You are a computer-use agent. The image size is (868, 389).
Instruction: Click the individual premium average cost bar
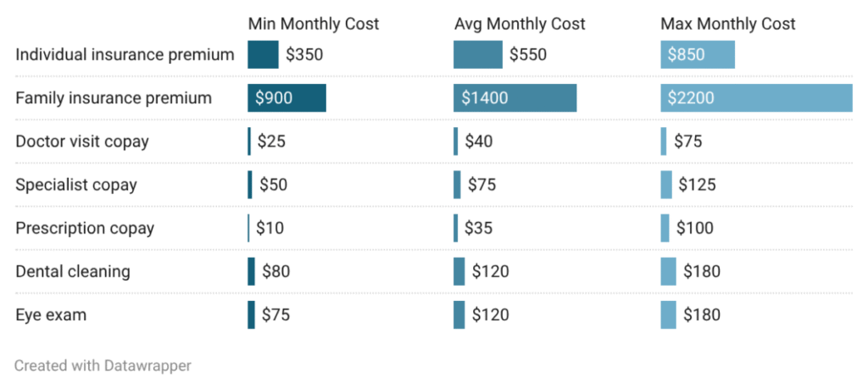[x=478, y=55]
